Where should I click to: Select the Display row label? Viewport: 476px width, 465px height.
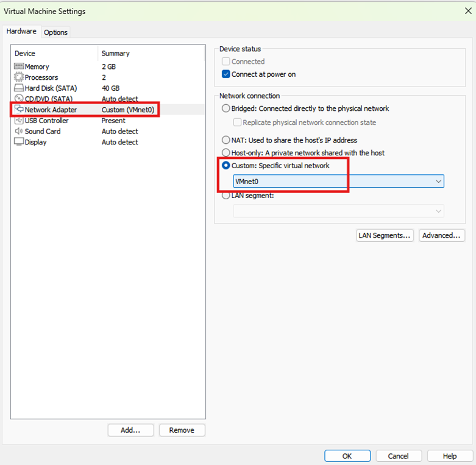[x=36, y=142]
